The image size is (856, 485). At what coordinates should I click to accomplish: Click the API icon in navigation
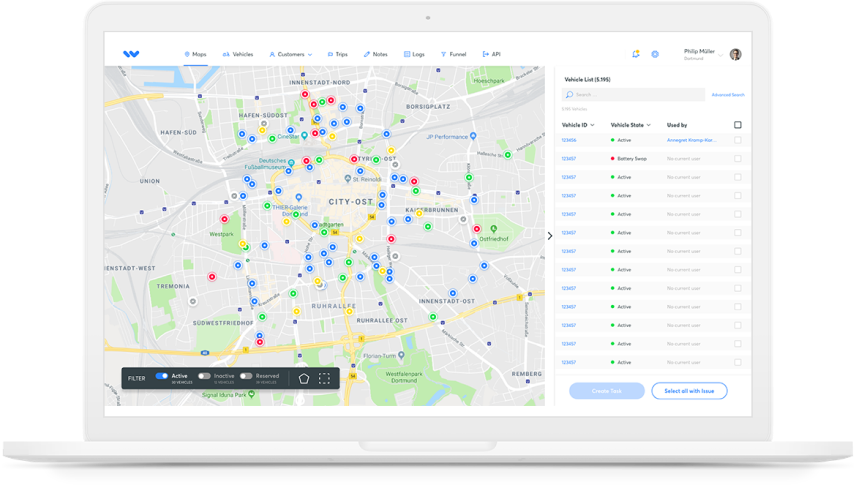(485, 54)
